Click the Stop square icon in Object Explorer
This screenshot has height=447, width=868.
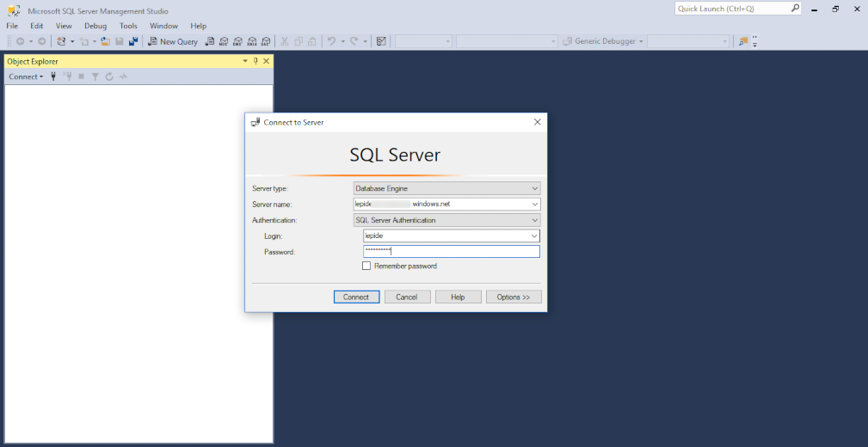point(82,77)
